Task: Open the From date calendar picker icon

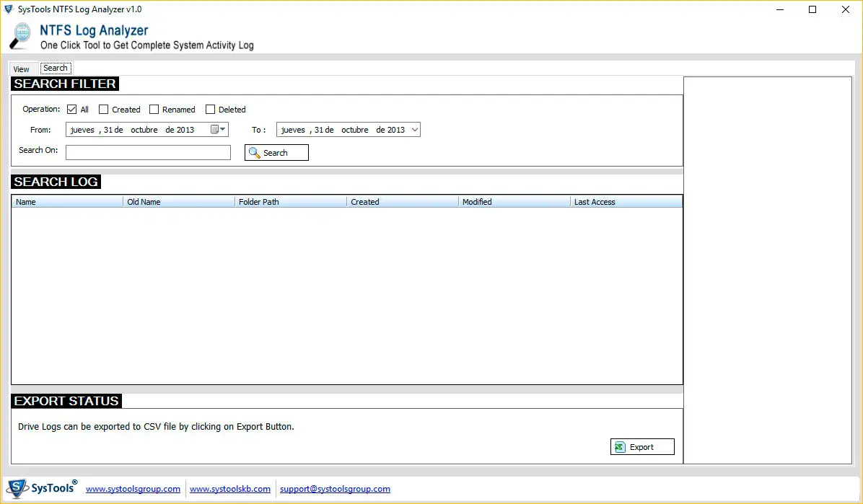Action: (214, 129)
